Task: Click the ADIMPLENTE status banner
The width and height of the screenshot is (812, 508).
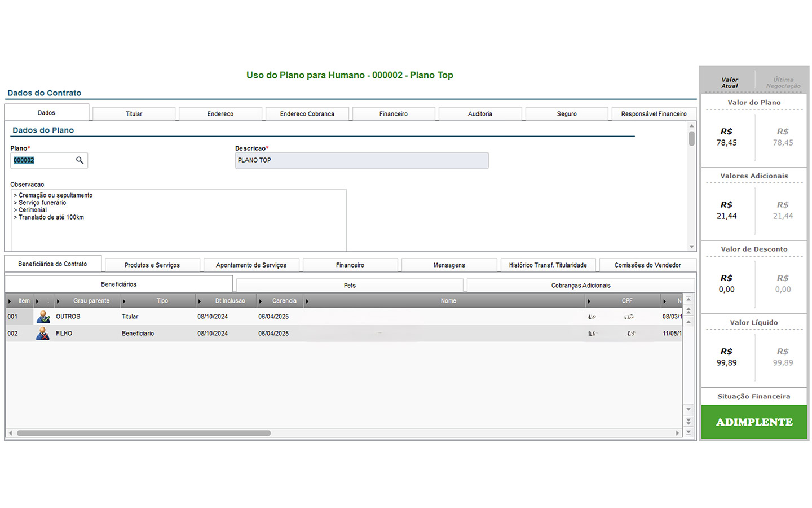Action: coord(754,422)
